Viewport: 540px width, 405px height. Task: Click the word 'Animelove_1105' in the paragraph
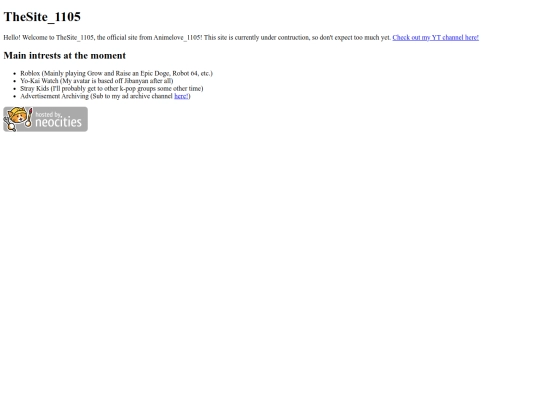pos(178,38)
